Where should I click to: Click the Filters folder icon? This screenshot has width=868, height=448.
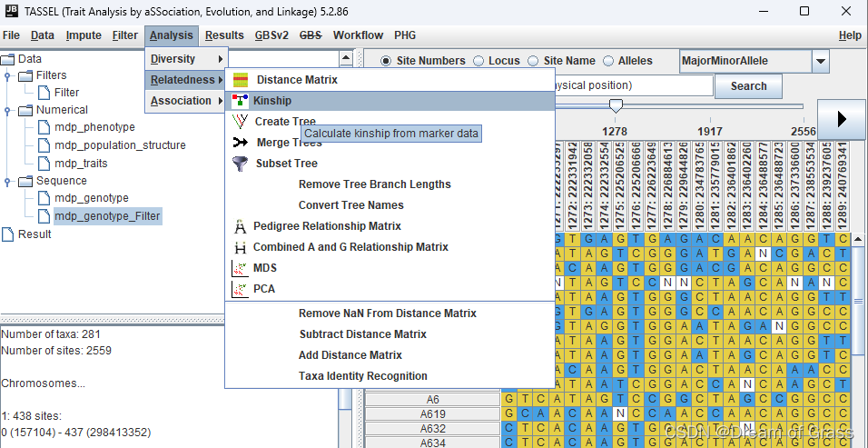pos(25,75)
